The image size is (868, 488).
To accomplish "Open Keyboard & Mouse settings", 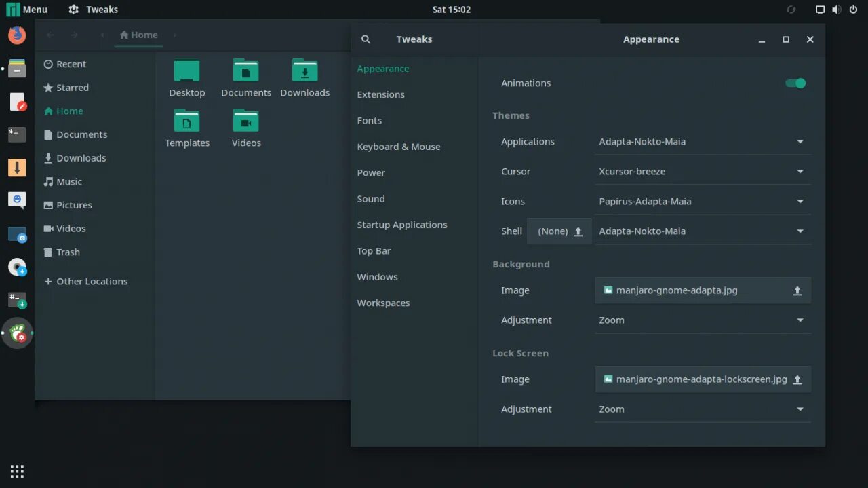I will pyautogui.click(x=414, y=147).
